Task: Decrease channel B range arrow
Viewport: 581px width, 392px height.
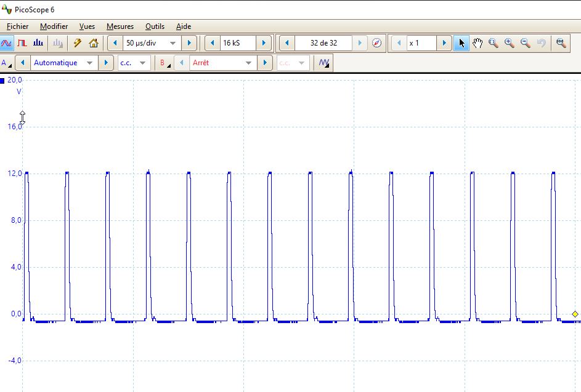Action: point(182,63)
